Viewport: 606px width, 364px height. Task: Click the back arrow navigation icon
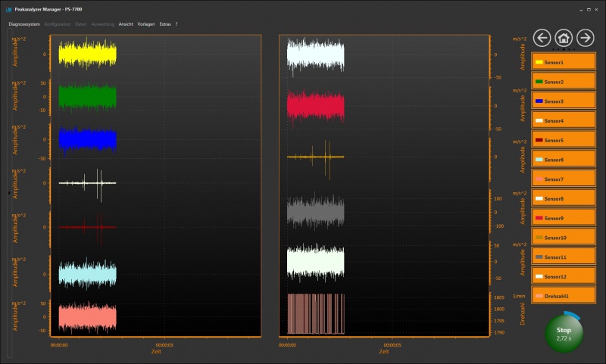542,37
